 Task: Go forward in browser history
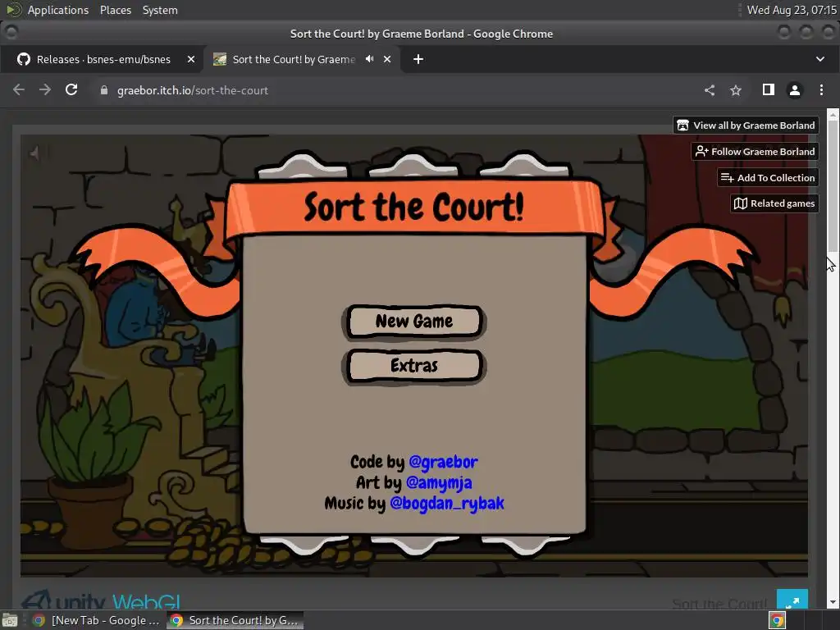click(45, 90)
